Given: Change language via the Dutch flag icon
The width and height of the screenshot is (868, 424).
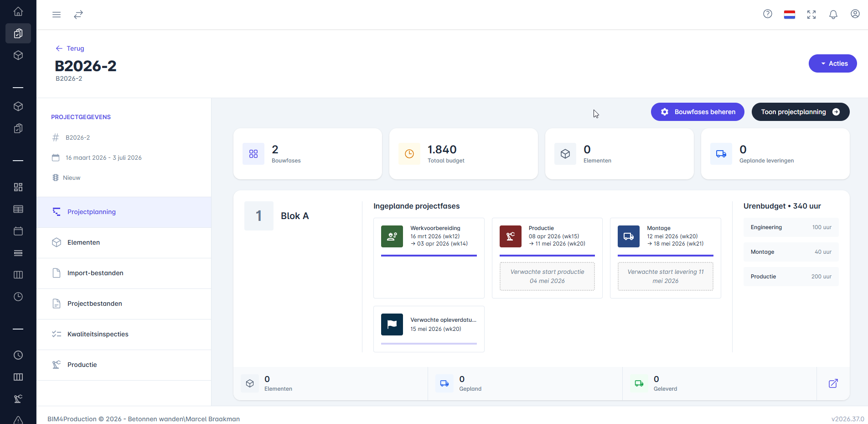Looking at the screenshot, I should pos(790,15).
